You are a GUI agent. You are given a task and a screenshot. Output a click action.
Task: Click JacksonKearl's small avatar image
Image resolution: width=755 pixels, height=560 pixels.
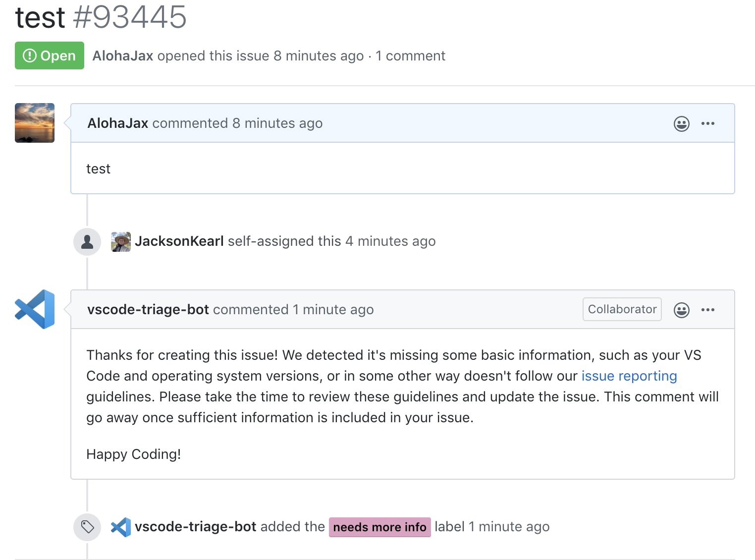(x=121, y=242)
